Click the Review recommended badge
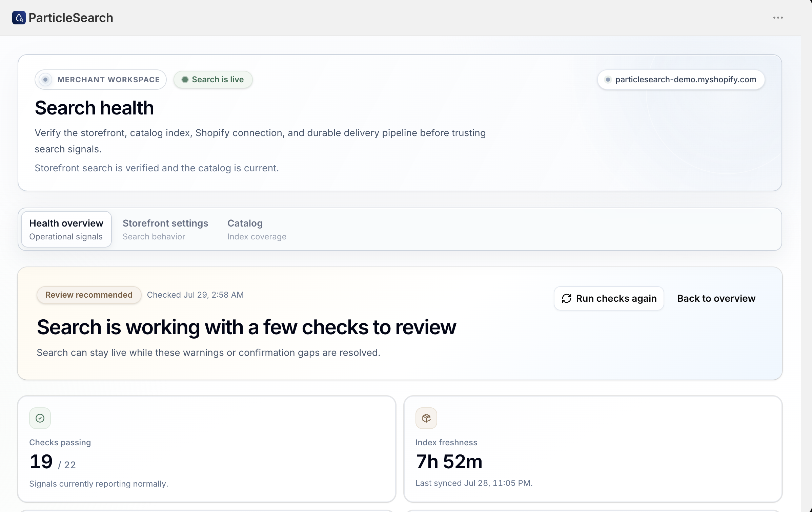The width and height of the screenshot is (812, 512). 89,295
